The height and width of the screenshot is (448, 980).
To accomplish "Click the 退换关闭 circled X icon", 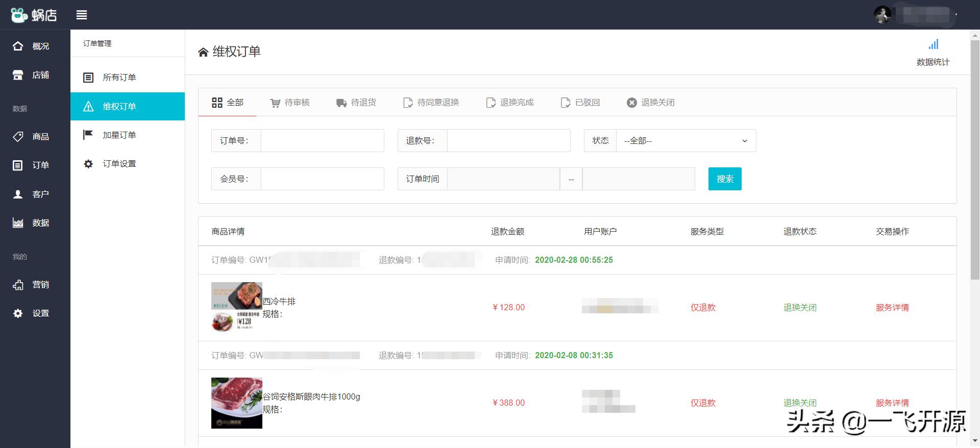I will click(632, 103).
